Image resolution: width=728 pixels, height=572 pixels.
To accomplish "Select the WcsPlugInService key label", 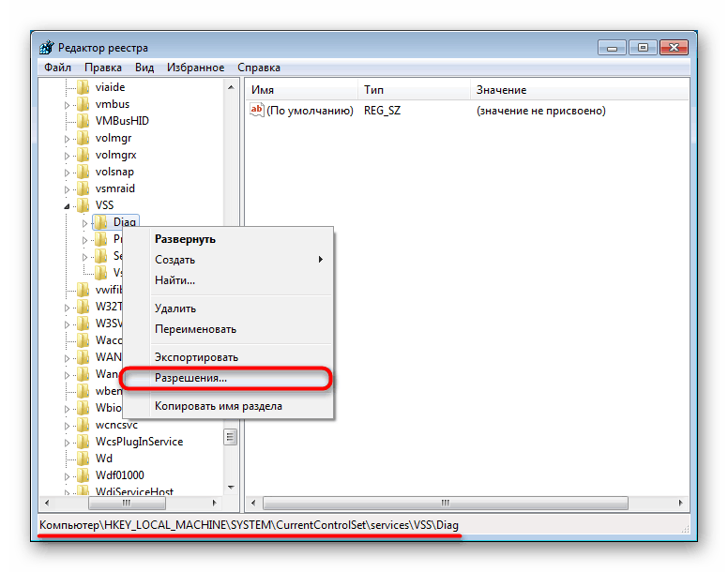I will 139,442.
